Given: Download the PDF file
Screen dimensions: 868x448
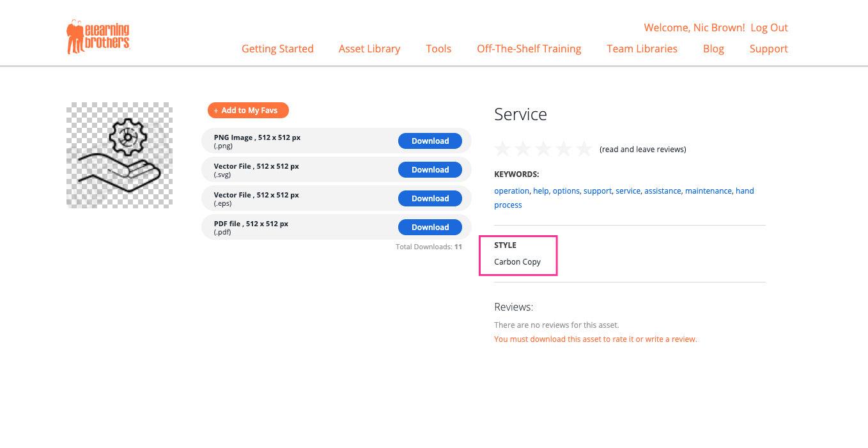Looking at the screenshot, I should (430, 228).
